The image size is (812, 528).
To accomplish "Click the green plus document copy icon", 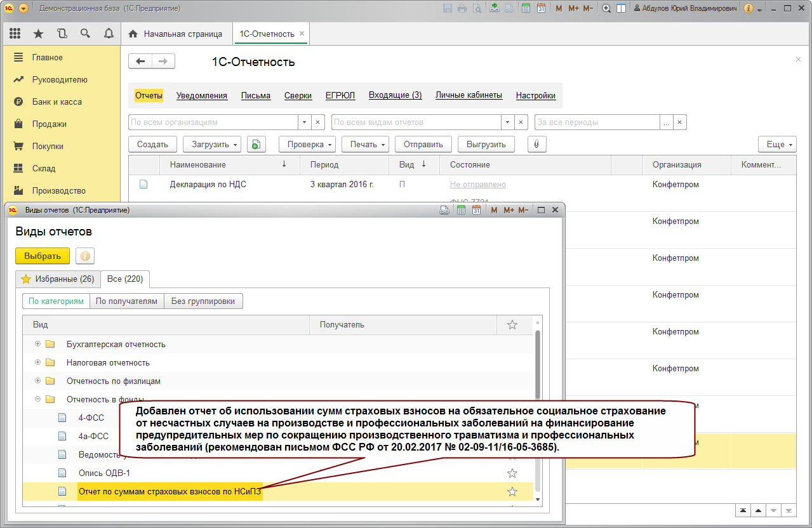I will tap(256, 144).
